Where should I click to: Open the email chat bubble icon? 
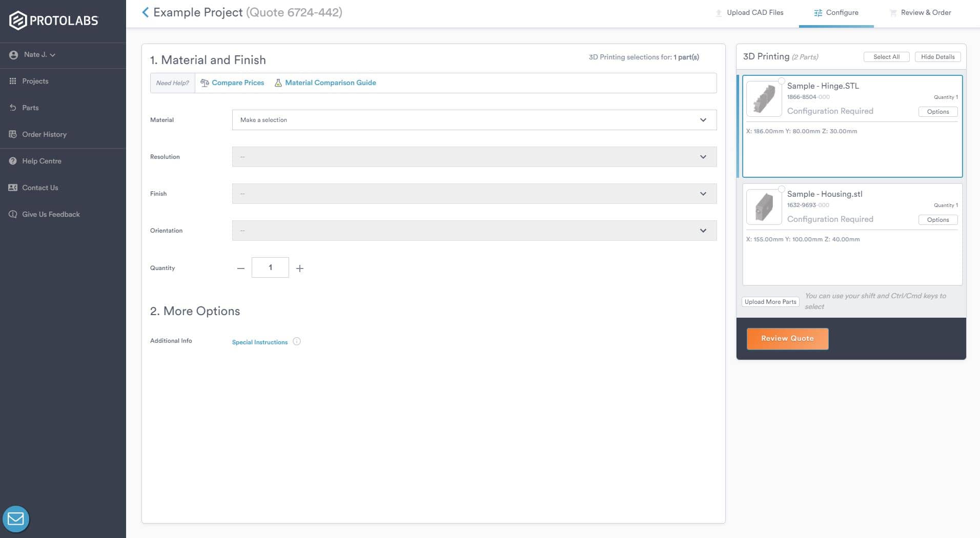[16, 519]
